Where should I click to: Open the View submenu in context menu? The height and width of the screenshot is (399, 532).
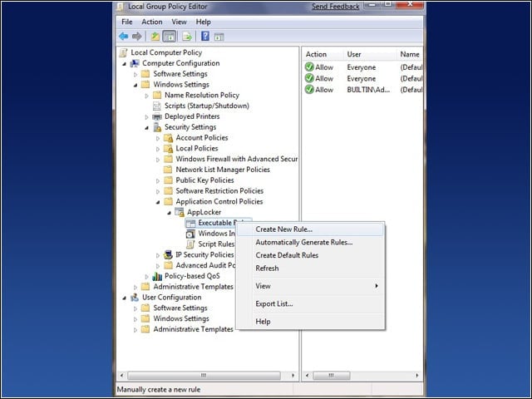310,286
